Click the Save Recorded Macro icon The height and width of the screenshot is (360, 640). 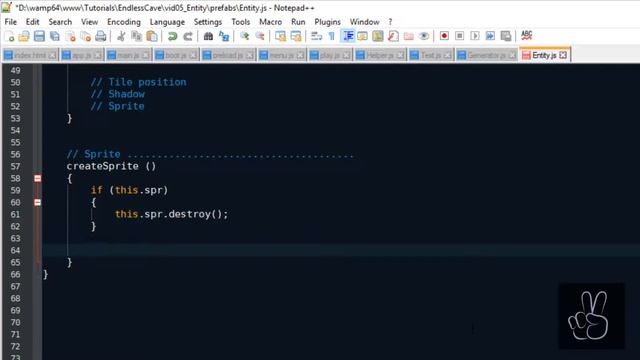pos(506,36)
